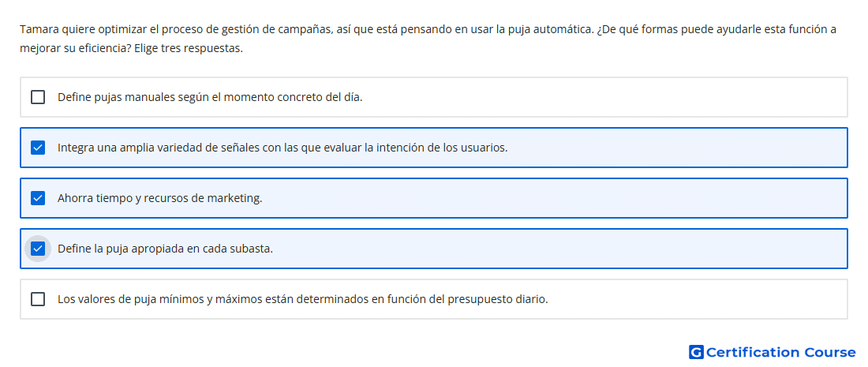Uncheck the 'Ahorra tiempo y recursos' checkbox
Screen dimensions: 868x367
[38, 198]
